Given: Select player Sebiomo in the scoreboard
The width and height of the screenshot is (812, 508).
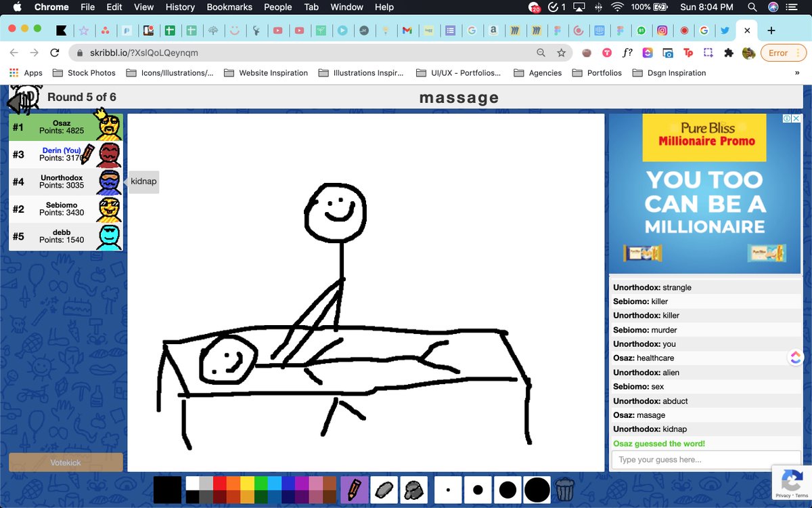Looking at the screenshot, I should tap(66, 209).
